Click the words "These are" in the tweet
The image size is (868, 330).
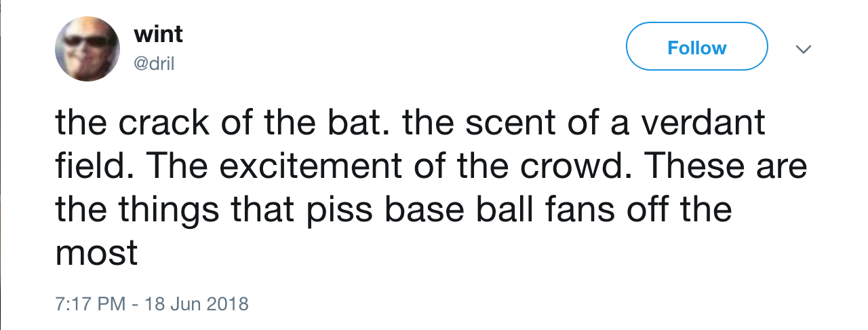[734, 167]
